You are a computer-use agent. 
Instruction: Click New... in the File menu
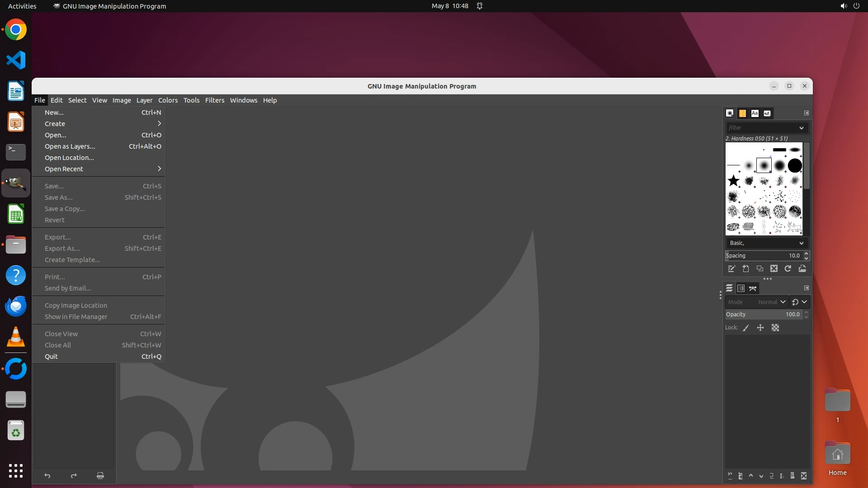(54, 113)
